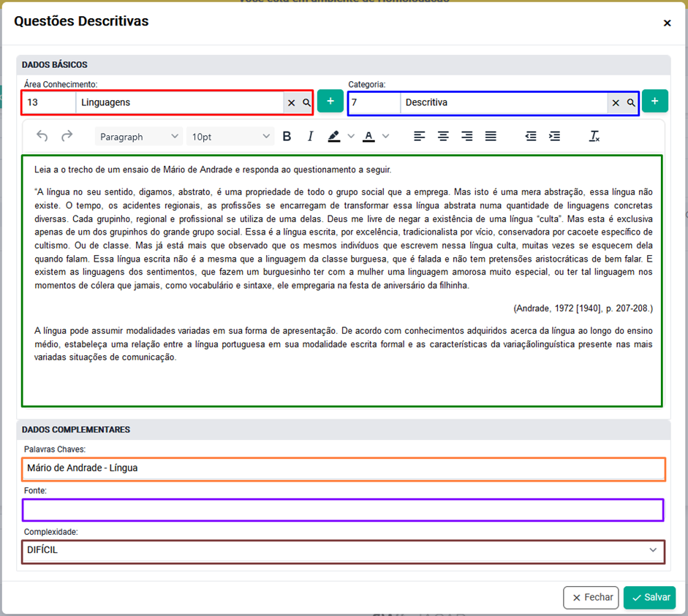Clear text formatting
688x616 pixels.
[594, 137]
